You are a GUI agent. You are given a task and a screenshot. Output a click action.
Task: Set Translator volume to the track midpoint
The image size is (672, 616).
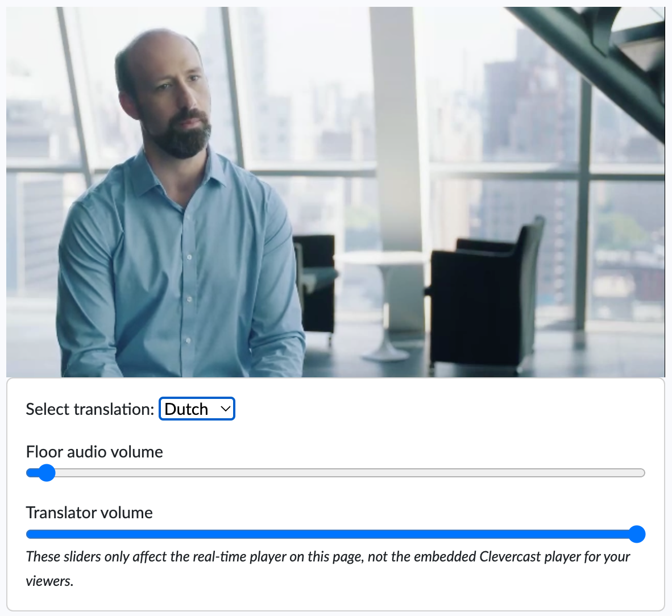tap(335, 534)
